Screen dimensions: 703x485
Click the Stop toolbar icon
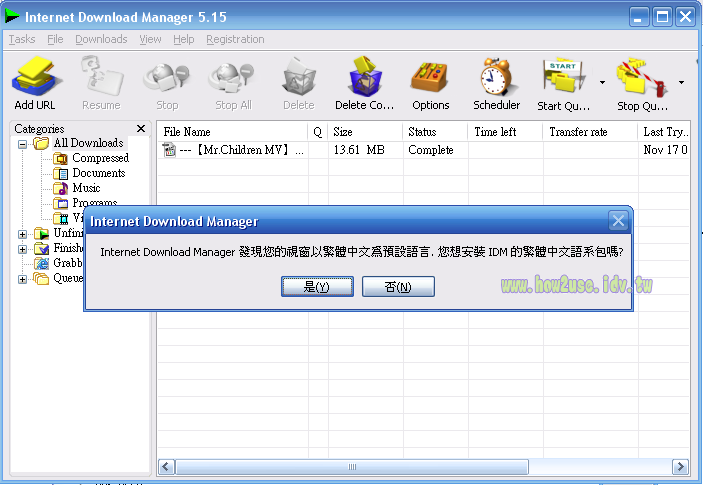pyautogui.click(x=167, y=77)
